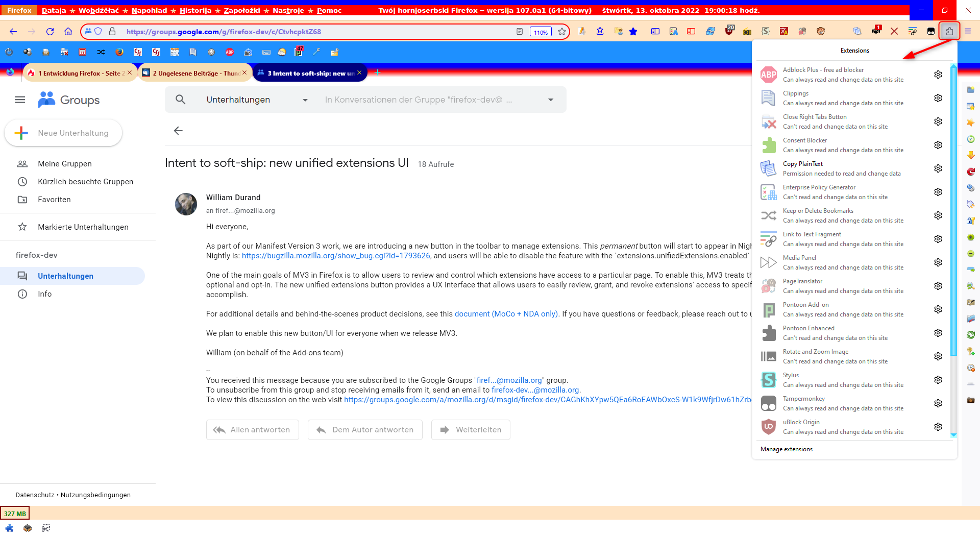The image size is (980, 536).
Task: Open settings gear for uBlock Origin extension
Action: [938, 427]
